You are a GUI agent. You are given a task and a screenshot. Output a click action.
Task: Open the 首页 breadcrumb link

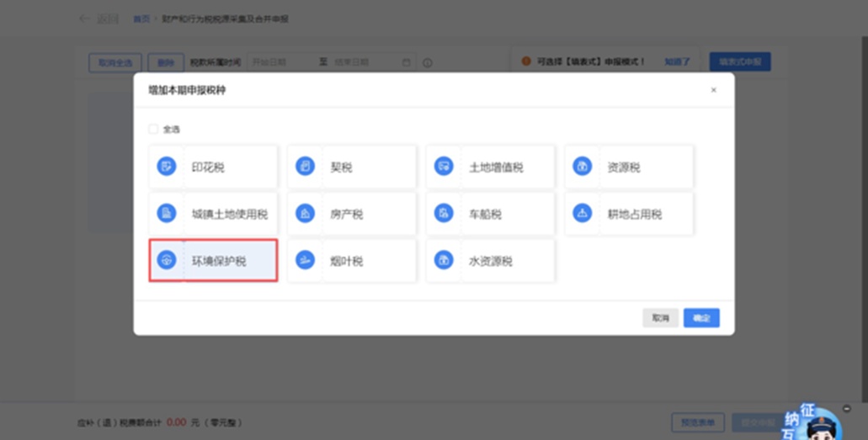click(x=141, y=19)
